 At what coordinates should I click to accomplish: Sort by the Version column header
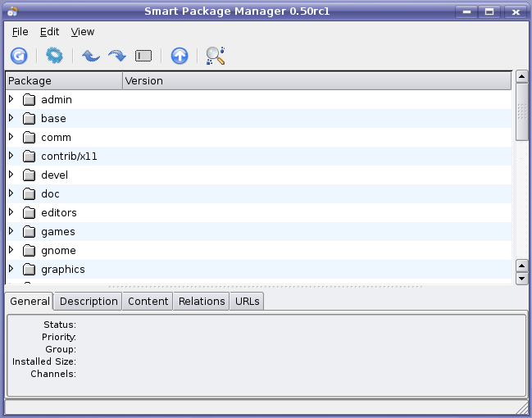coord(316,81)
